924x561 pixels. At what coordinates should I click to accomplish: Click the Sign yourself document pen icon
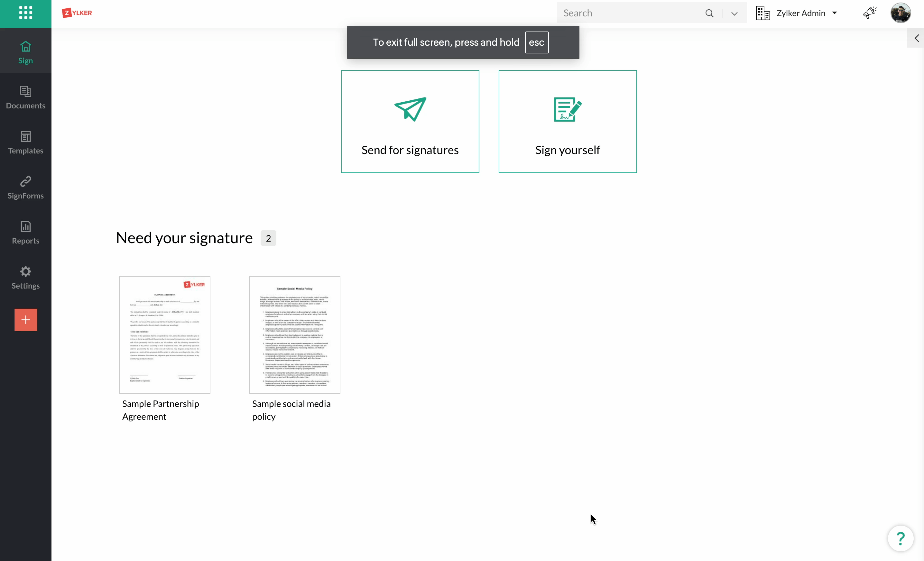568,109
